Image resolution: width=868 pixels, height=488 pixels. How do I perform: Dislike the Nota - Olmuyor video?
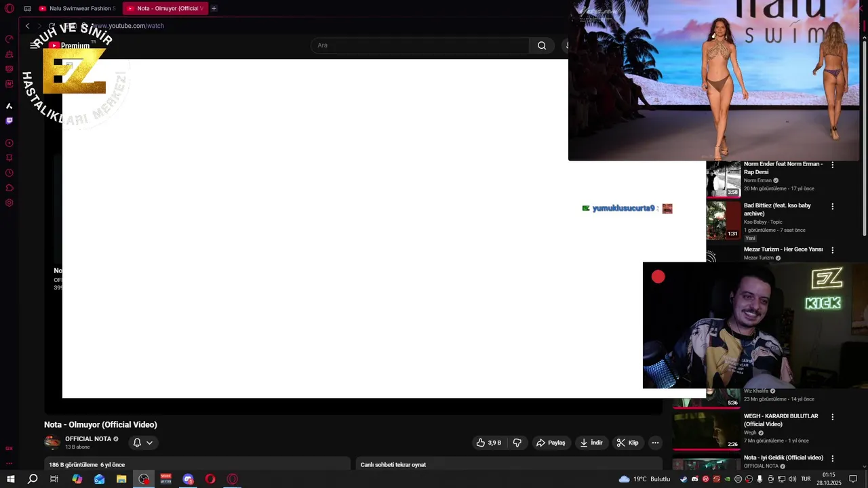(x=517, y=443)
